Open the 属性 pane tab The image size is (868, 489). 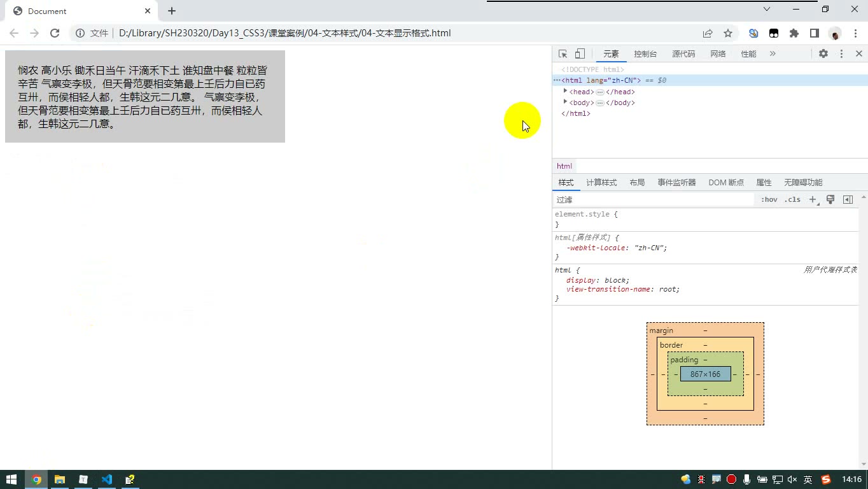point(764,183)
